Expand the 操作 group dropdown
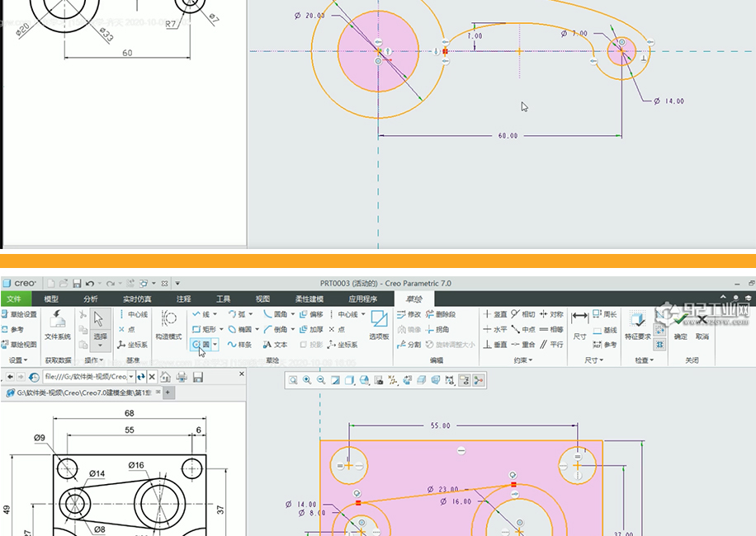 coord(93,360)
